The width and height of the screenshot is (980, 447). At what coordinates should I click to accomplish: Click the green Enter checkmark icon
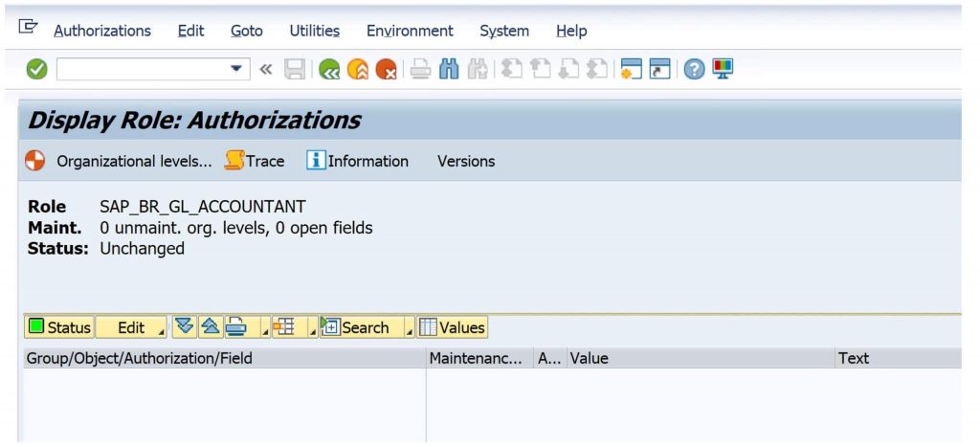(x=37, y=69)
